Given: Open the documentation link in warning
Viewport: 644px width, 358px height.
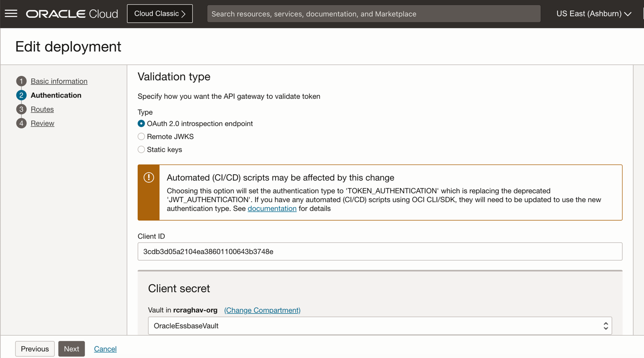Looking at the screenshot, I should 272,209.
